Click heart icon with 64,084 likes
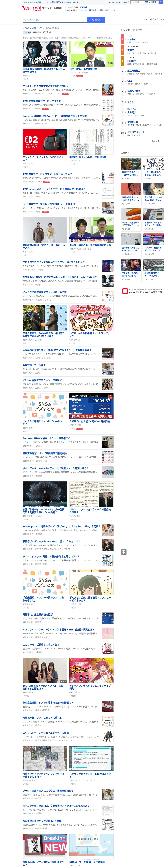Image resolution: width=164 pixels, height=868 pixels. pos(123,229)
